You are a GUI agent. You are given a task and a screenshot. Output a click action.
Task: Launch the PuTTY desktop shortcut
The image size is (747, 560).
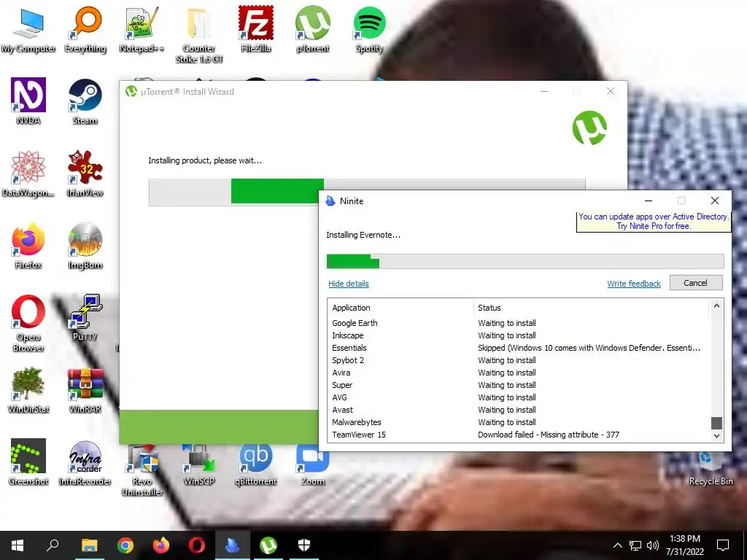coord(85,318)
